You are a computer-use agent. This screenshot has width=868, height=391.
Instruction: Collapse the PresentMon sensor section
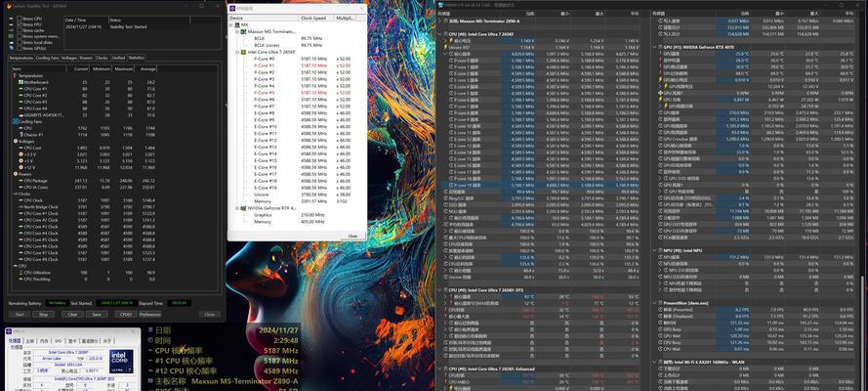pyautogui.click(x=655, y=303)
